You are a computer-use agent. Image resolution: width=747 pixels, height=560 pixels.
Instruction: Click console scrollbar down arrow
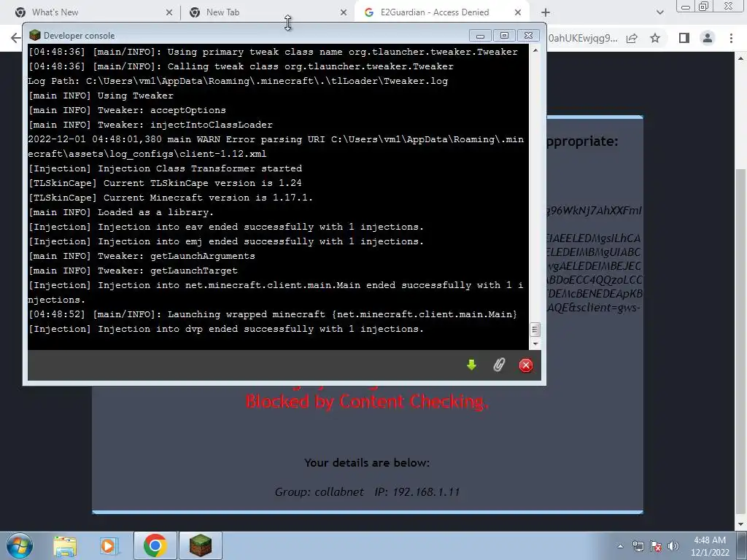[535, 344]
